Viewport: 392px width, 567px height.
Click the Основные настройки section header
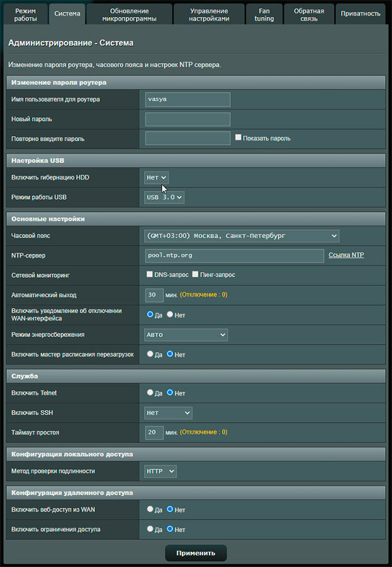coord(196,219)
